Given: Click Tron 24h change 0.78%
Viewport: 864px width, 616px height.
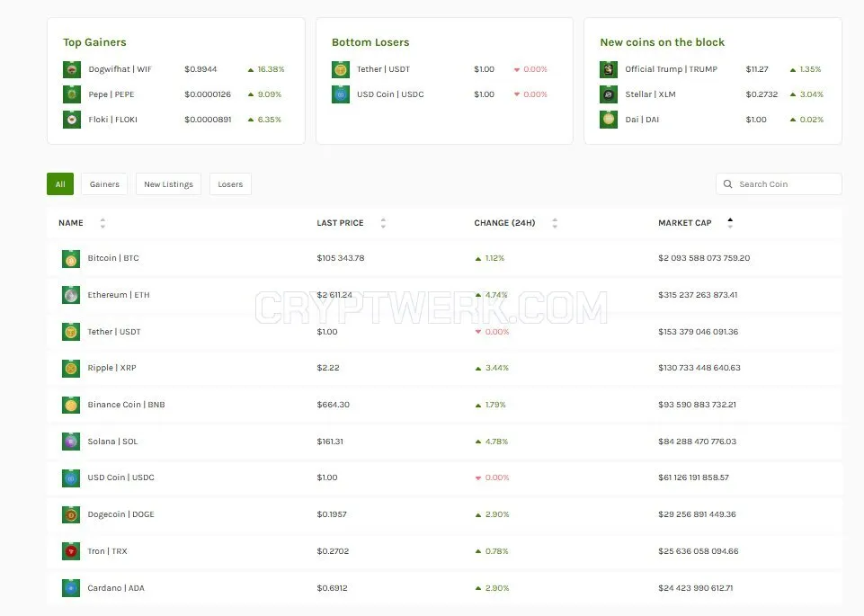Looking at the screenshot, I should point(496,551).
